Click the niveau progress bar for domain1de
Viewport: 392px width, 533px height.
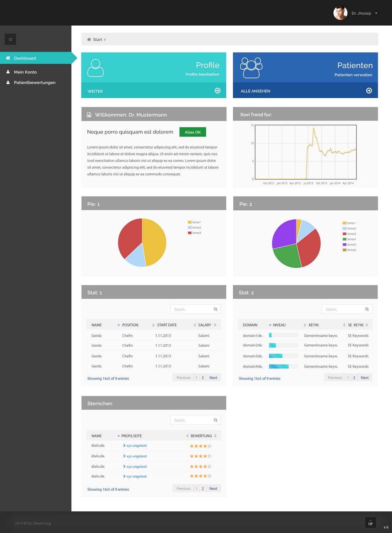point(283,335)
